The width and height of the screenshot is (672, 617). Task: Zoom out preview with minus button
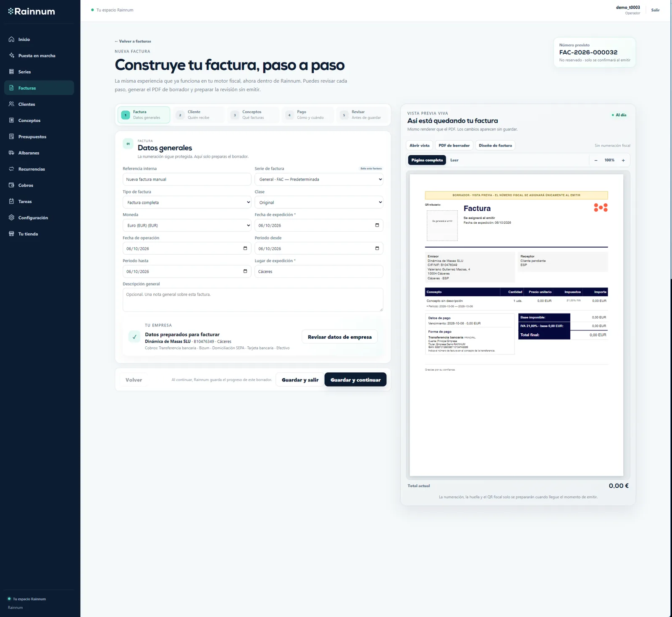(x=596, y=160)
